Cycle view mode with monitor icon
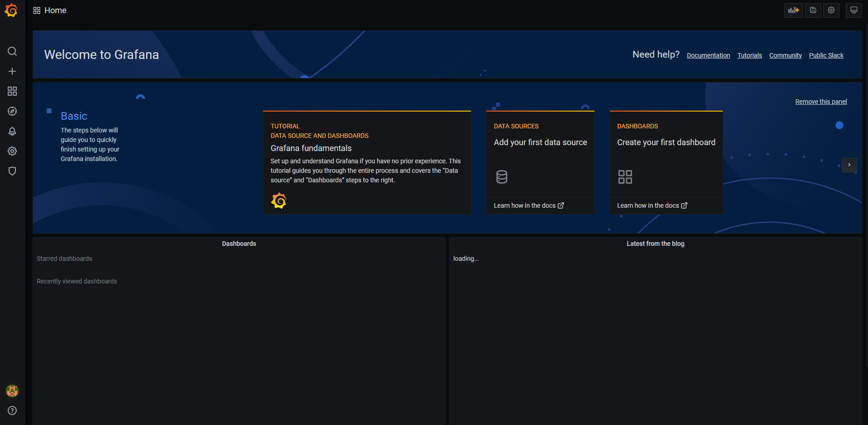Image resolution: width=868 pixels, height=425 pixels. [x=854, y=10]
